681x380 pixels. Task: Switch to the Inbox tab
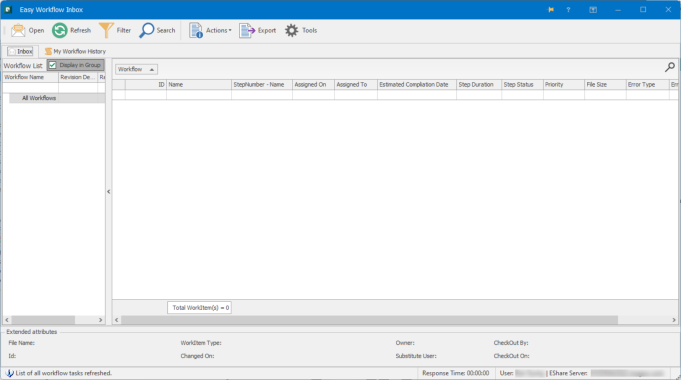pyautogui.click(x=20, y=51)
